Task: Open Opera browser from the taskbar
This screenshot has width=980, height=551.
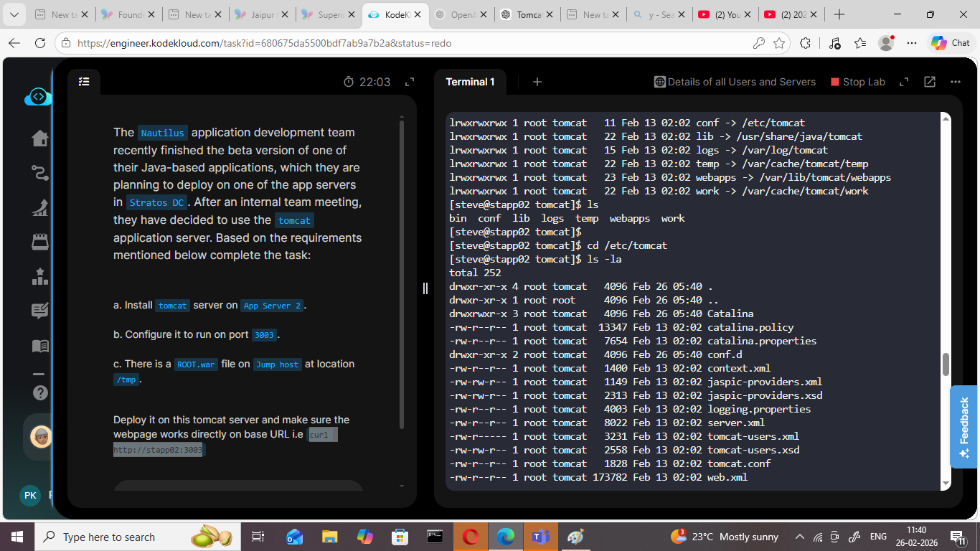Action: click(470, 537)
